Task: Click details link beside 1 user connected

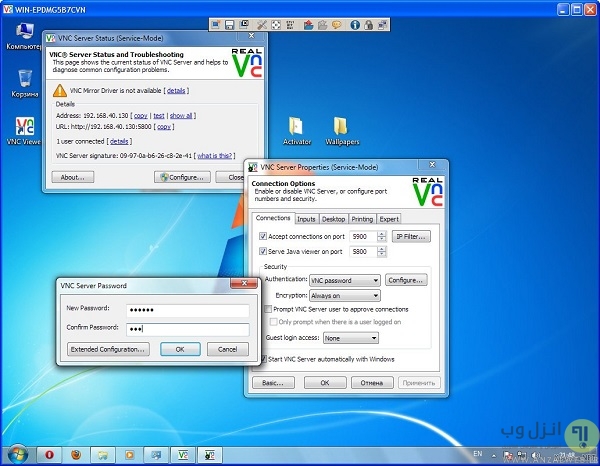Action: [119, 142]
